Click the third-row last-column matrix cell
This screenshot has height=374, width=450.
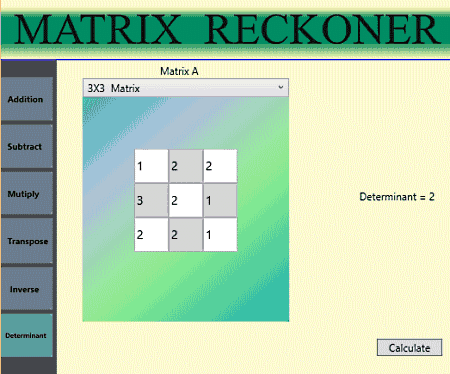pos(220,235)
